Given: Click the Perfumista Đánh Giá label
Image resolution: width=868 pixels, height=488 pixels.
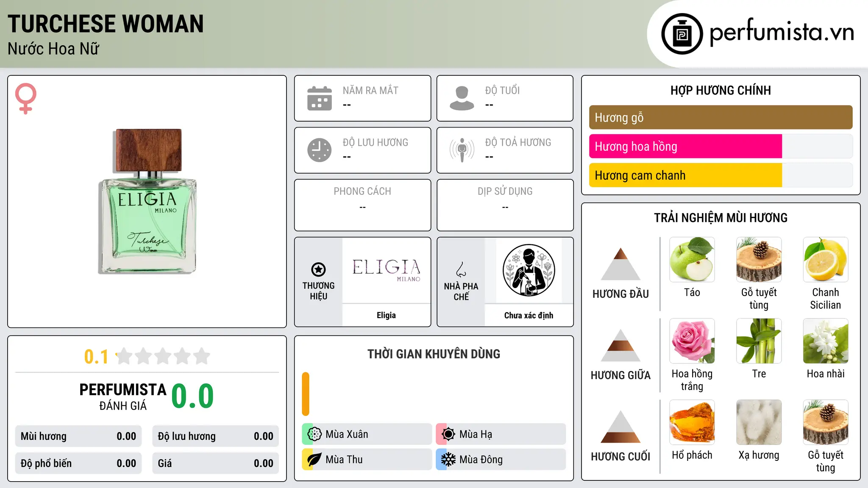Looking at the screenshot, I should coord(123,396).
